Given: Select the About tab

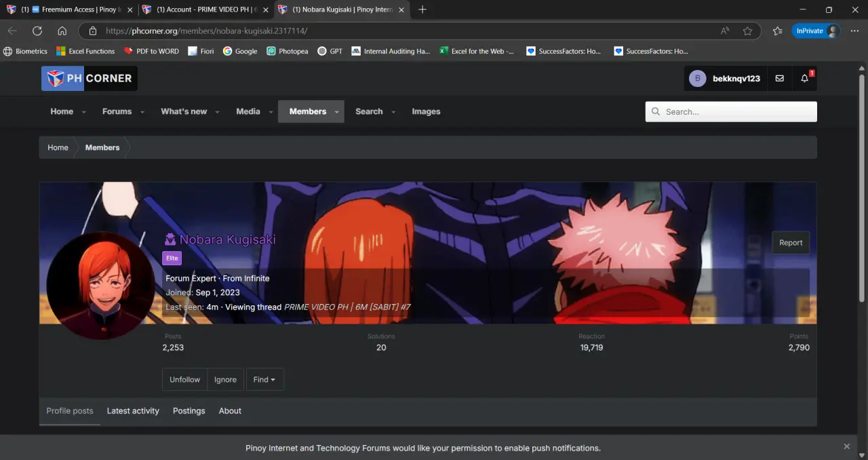Looking at the screenshot, I should click(x=230, y=411).
